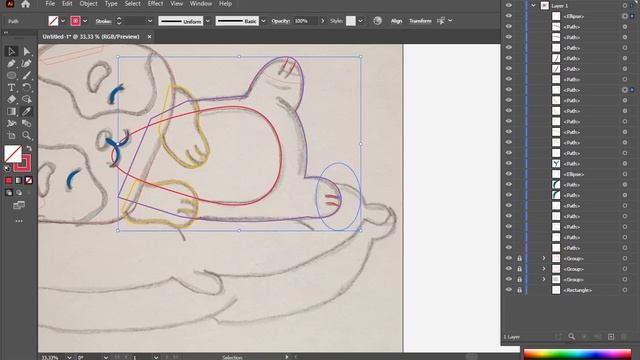Viewport: 640px width, 360px height.
Task: Select the Pen tool
Action: click(11, 63)
